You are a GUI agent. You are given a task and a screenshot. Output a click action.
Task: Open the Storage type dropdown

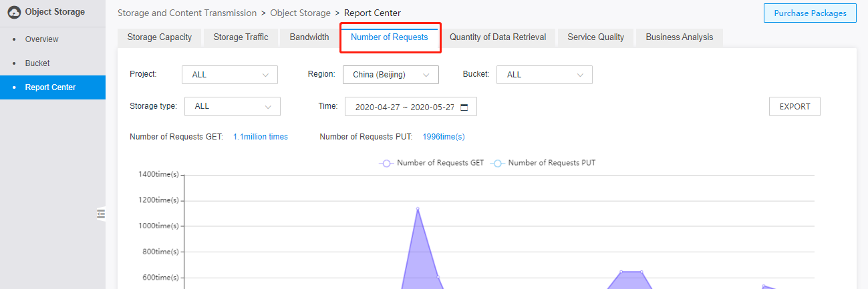233,106
